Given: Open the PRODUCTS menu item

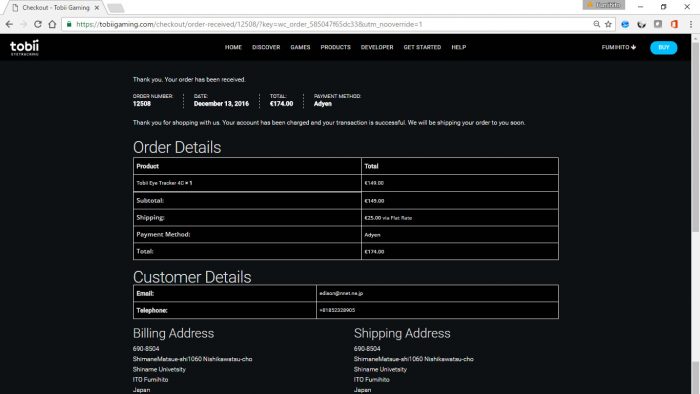Looking at the screenshot, I should pos(335,47).
